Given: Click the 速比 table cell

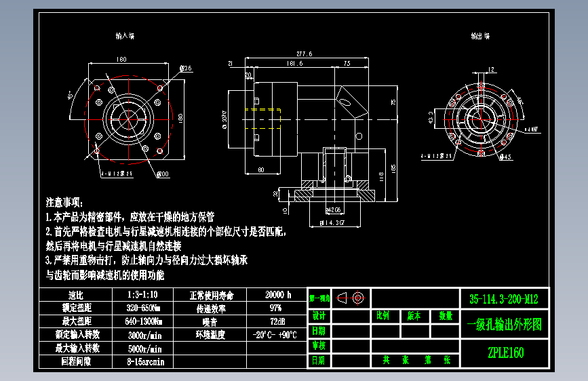Looking at the screenshot, I should click(76, 295).
